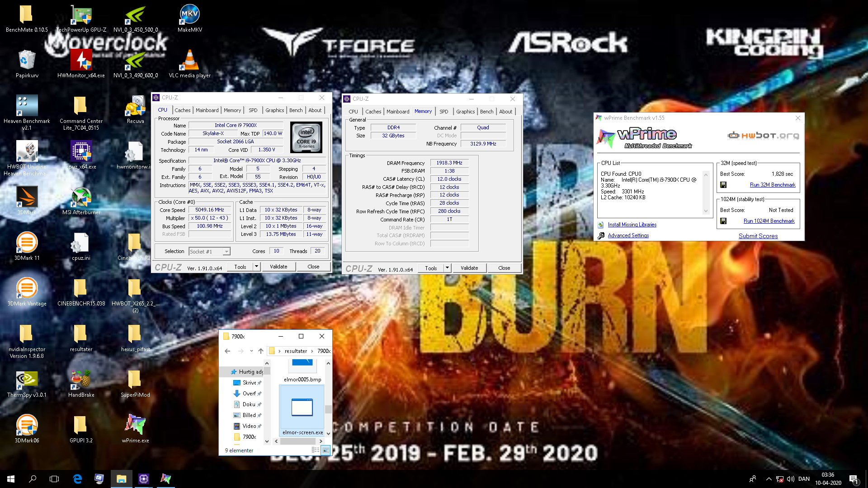Image resolution: width=868 pixels, height=488 pixels.
Task: Open 3DMark 11 desktop shortcut
Action: click(x=27, y=247)
